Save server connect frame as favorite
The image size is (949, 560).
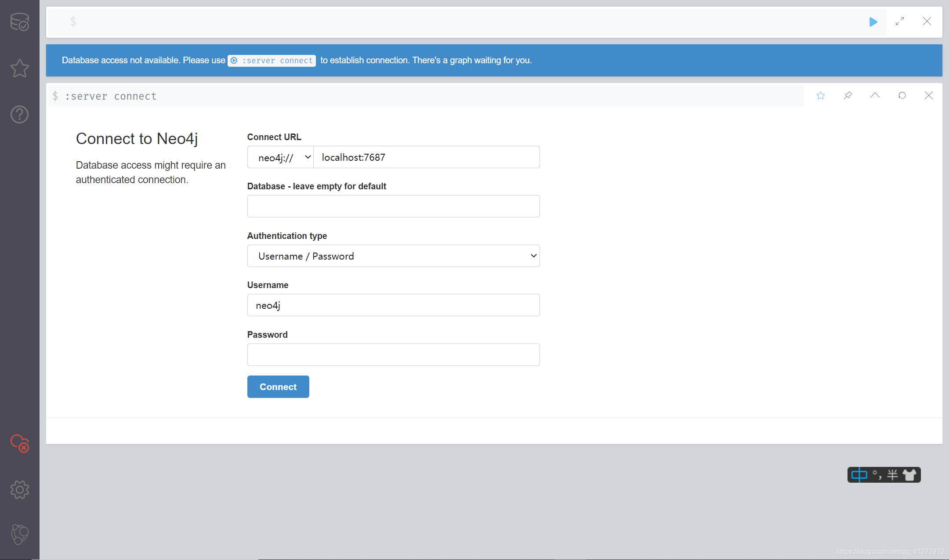pos(821,95)
